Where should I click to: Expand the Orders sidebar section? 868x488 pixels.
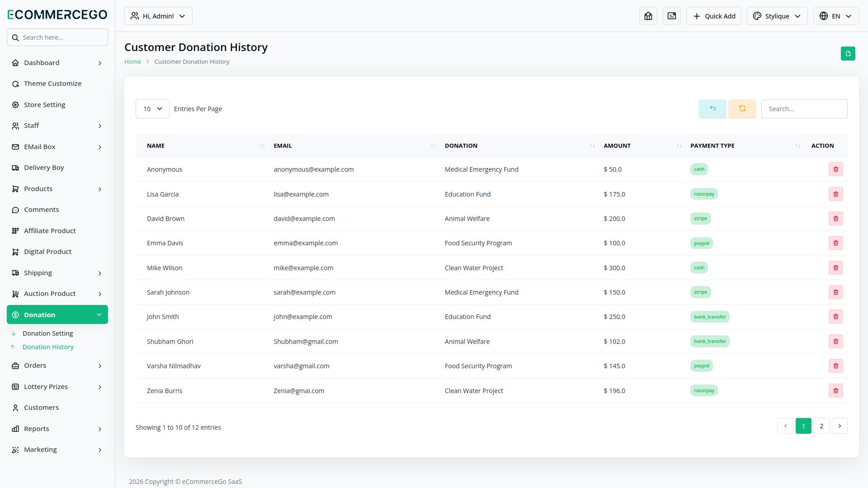57,366
